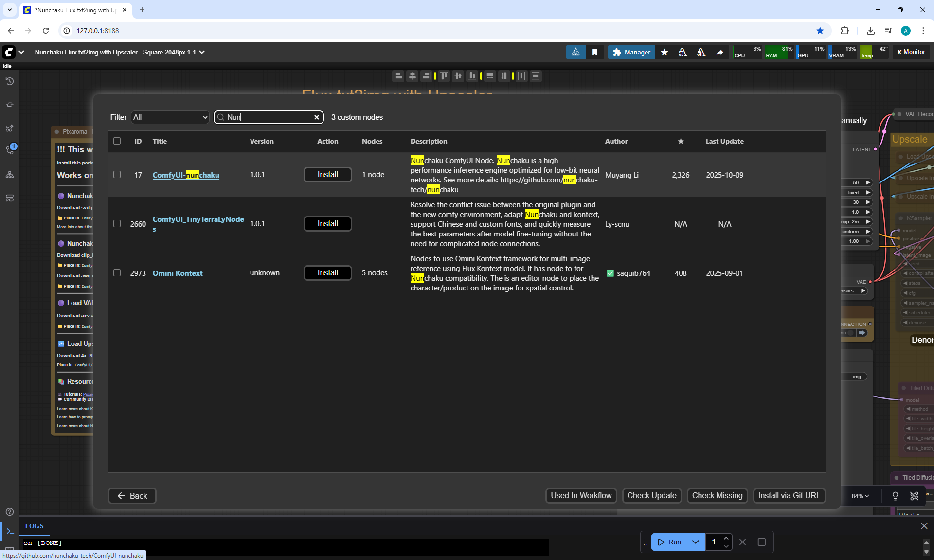Expand the workflow title dropdown chevron
Image resolution: width=934 pixels, height=560 pixels.
coord(202,52)
